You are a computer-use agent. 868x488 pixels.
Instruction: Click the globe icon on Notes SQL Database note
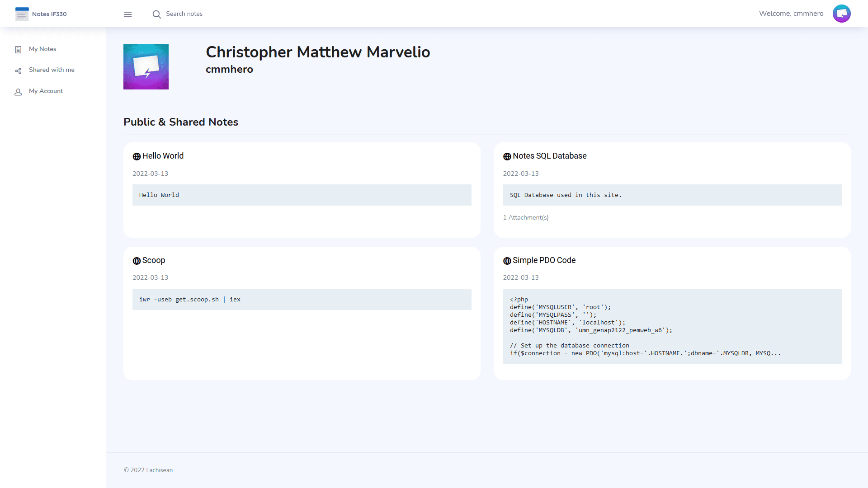coord(507,156)
